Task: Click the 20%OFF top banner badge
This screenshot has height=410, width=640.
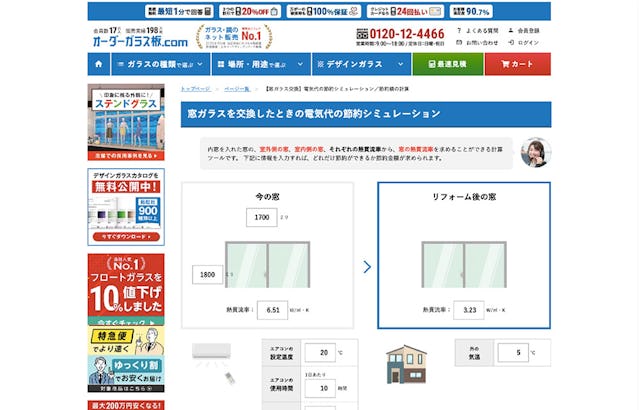Action: (249, 11)
